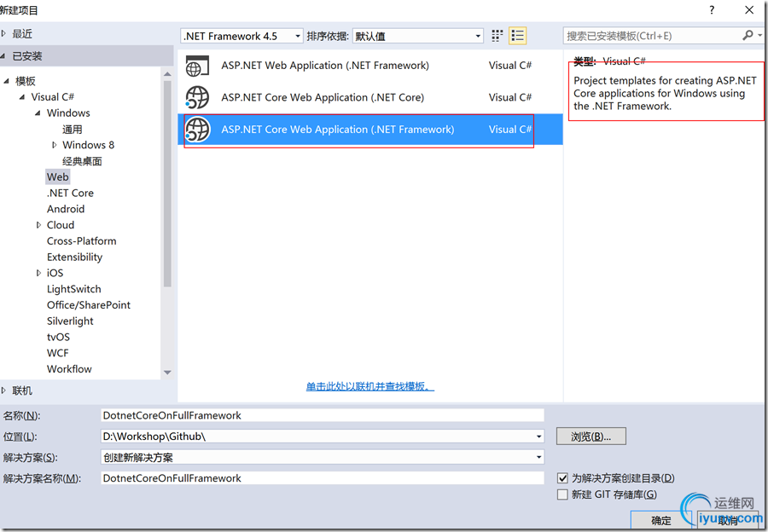This screenshot has height=532, width=768.
Task: Expand the 最近 section
Action: [x=4, y=34]
